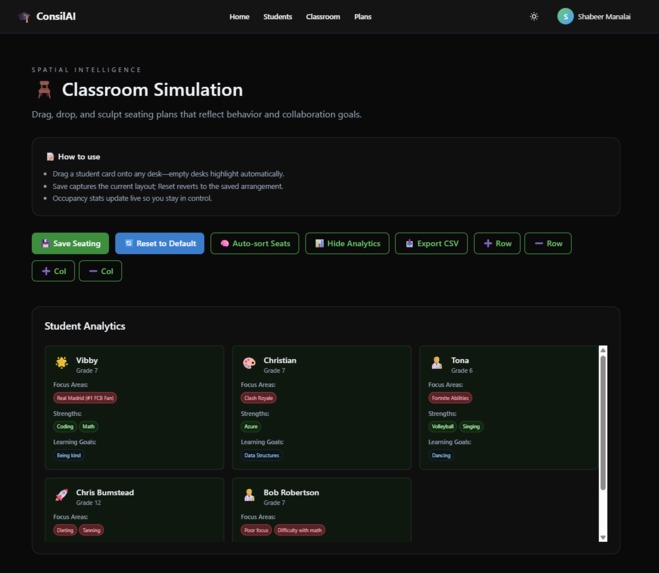Select the Tona student name
The width and height of the screenshot is (659, 573).
(460, 360)
